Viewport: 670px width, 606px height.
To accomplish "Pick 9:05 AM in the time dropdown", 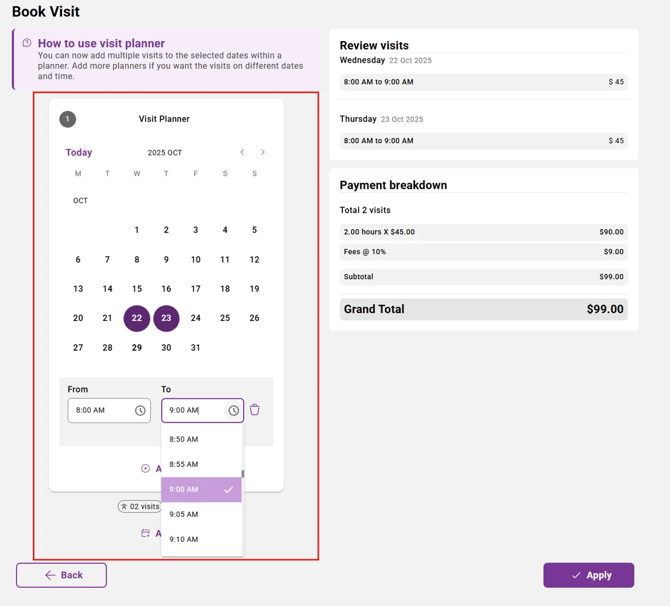I will (x=184, y=514).
